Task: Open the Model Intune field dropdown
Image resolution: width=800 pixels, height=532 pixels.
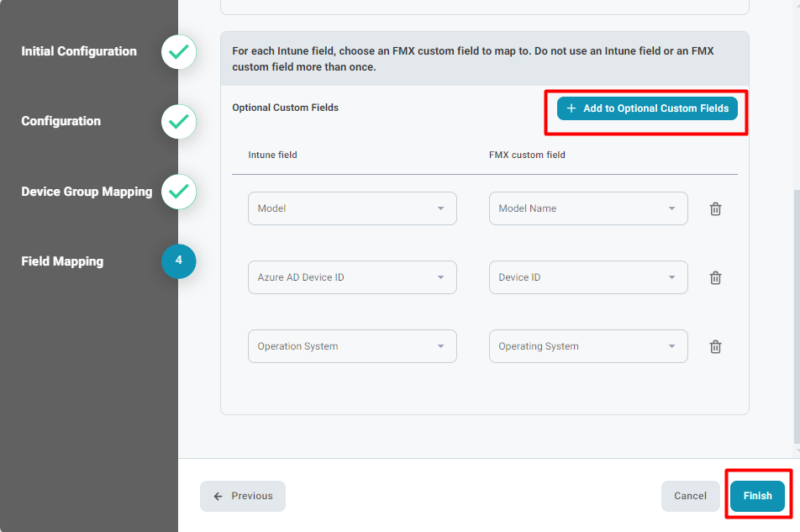Action: tap(352, 208)
